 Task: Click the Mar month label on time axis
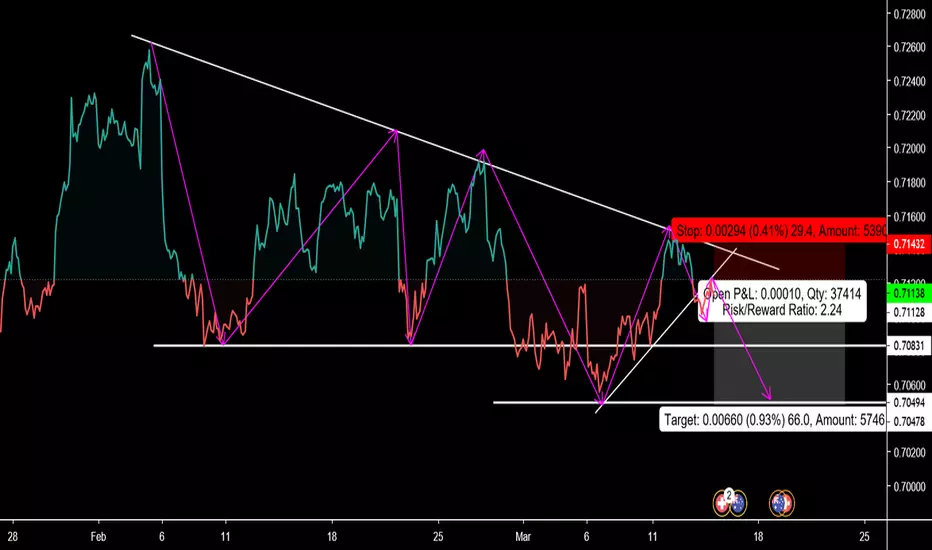pos(522,537)
